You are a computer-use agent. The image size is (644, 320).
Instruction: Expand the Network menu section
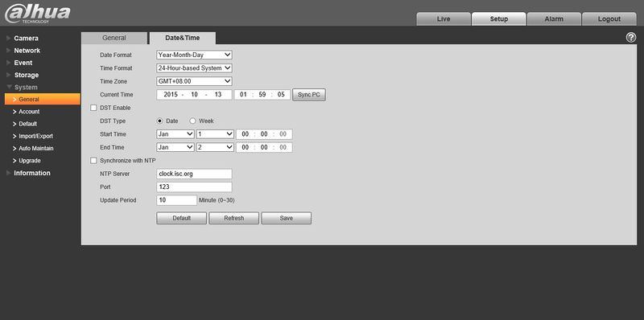click(27, 51)
